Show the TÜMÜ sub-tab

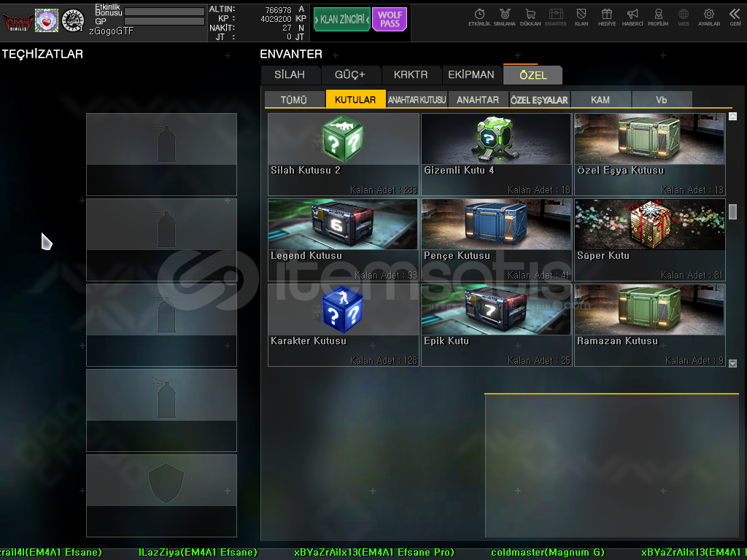pyautogui.click(x=294, y=99)
